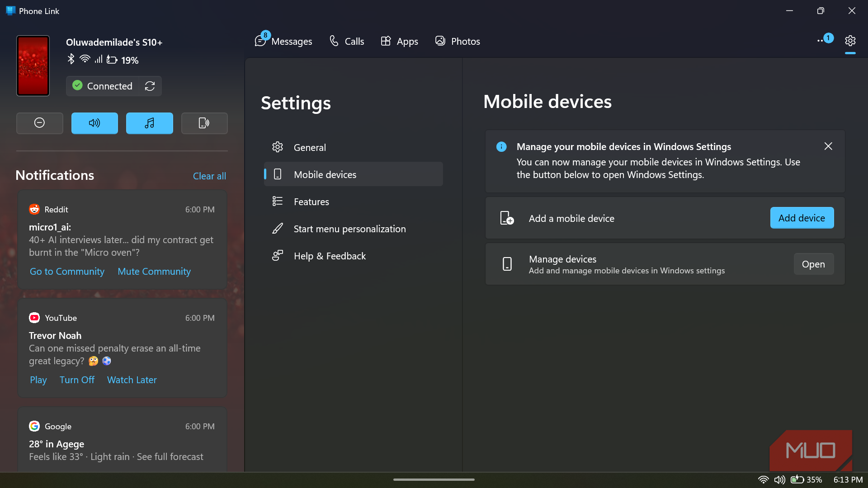Click the Calls phone handset icon
This screenshot has width=868, height=488.
click(334, 41)
